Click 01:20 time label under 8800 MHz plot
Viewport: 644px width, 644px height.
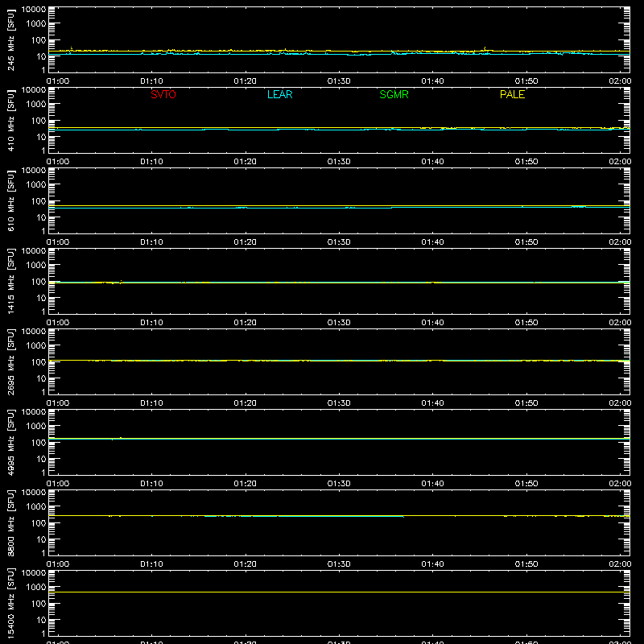point(246,564)
